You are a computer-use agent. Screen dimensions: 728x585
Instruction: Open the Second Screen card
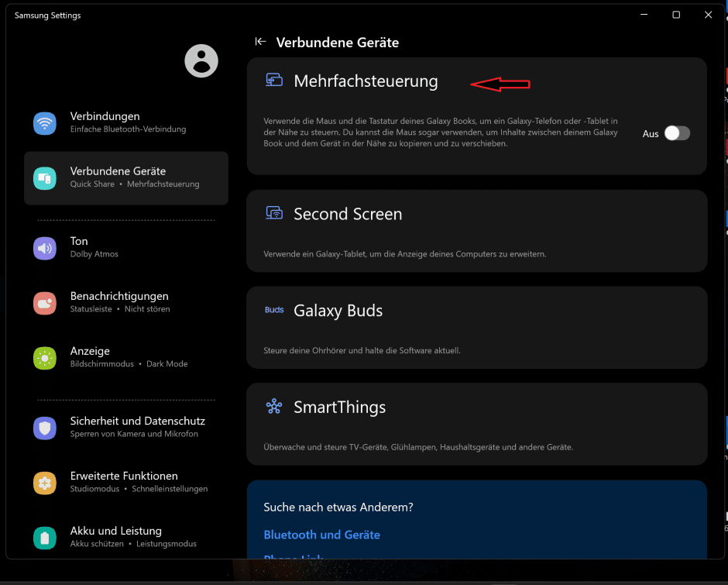pos(477,231)
